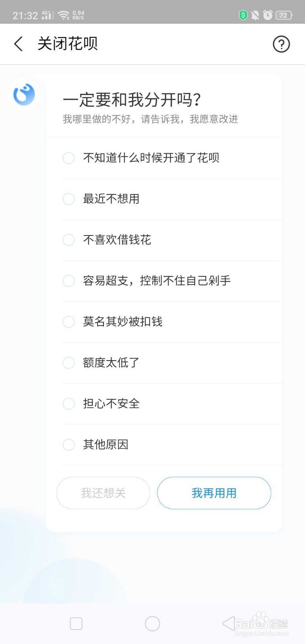Tap the muted bell status icon
Image resolution: width=305 pixels, height=644 pixels.
[255, 15]
